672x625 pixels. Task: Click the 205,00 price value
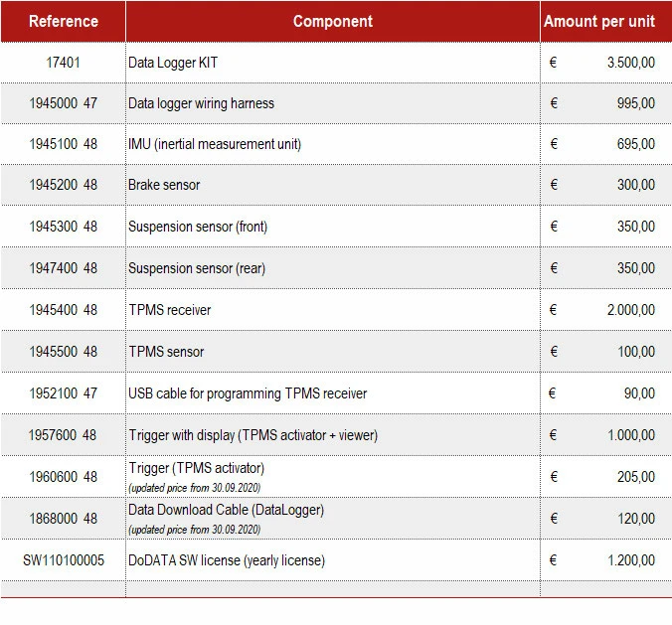[636, 477]
